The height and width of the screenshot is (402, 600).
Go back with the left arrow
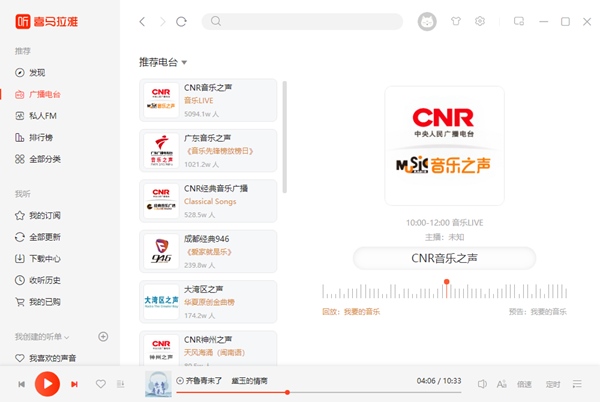coord(142,21)
